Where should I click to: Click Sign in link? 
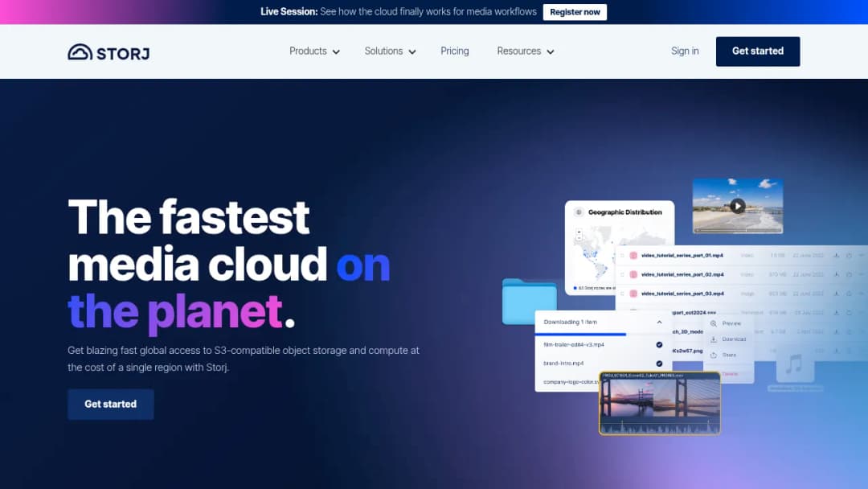685,51
